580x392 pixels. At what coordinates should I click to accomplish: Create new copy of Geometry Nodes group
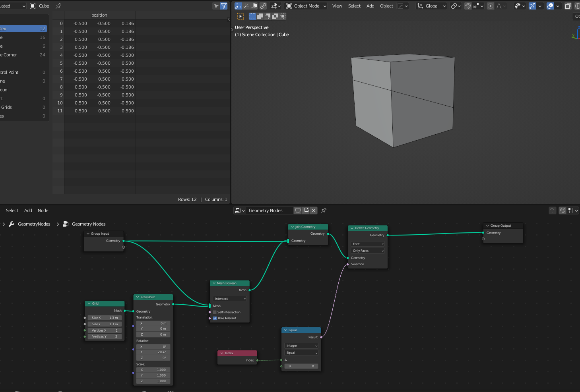pyautogui.click(x=306, y=210)
